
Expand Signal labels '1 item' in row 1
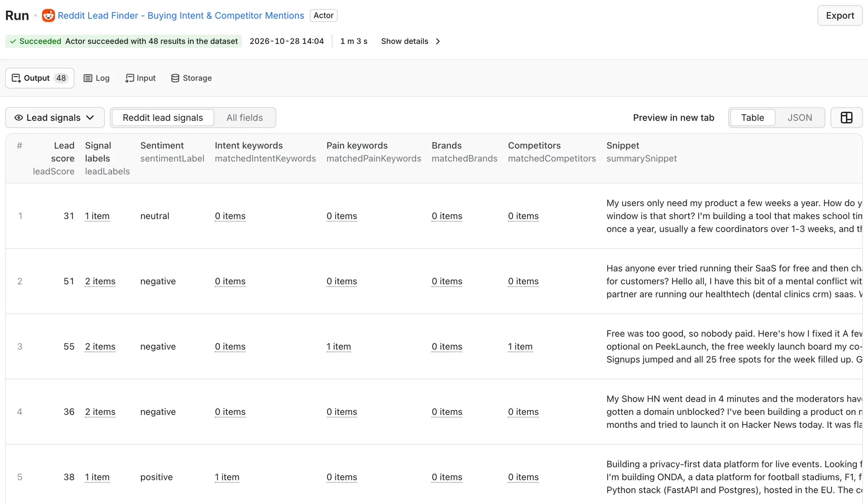pos(97,216)
